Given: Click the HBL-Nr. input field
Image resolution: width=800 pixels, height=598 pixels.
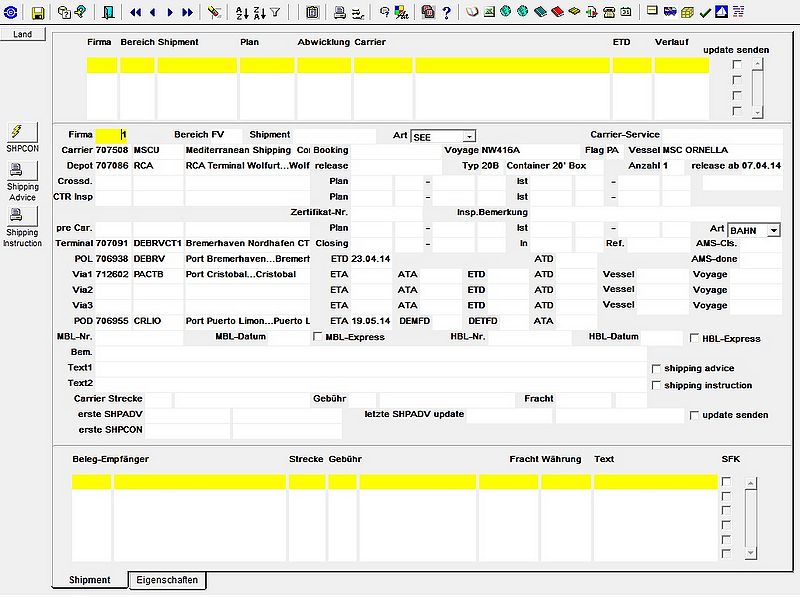Looking at the screenshot, I should pos(530,337).
